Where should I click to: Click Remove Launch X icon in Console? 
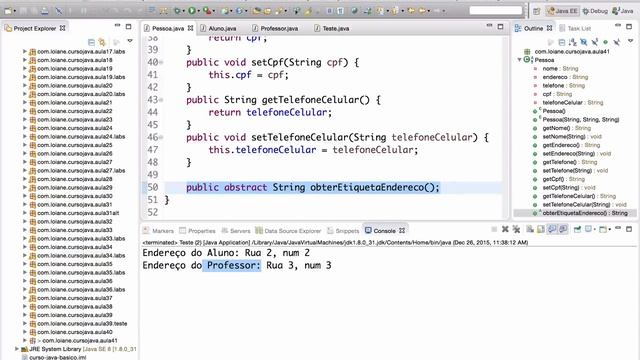[x=505, y=229]
